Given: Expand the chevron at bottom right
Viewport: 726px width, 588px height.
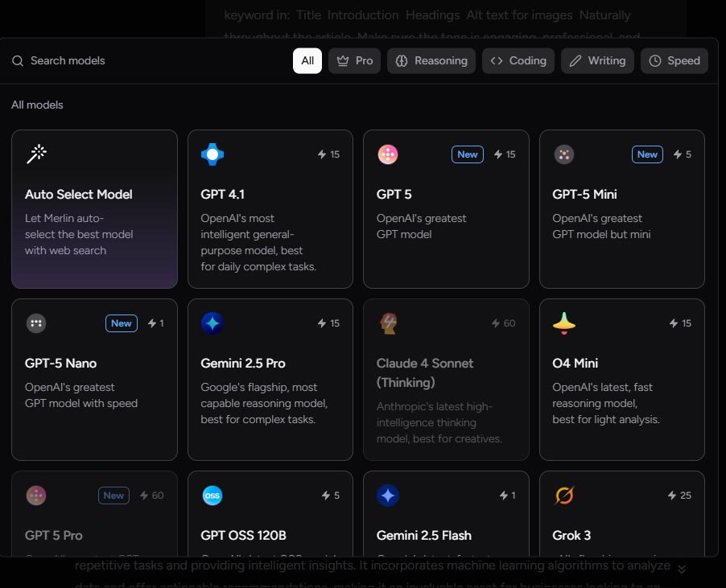Looking at the screenshot, I should click(682, 569).
